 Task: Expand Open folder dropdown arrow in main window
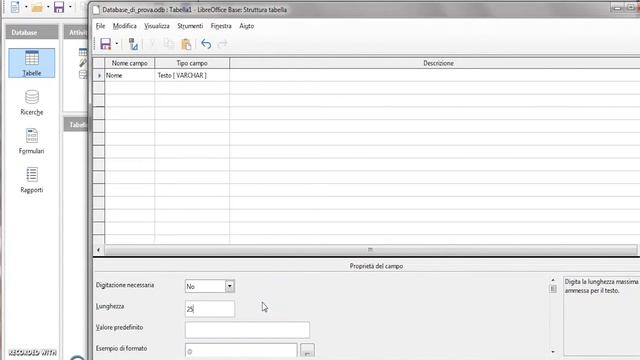coord(48,7)
